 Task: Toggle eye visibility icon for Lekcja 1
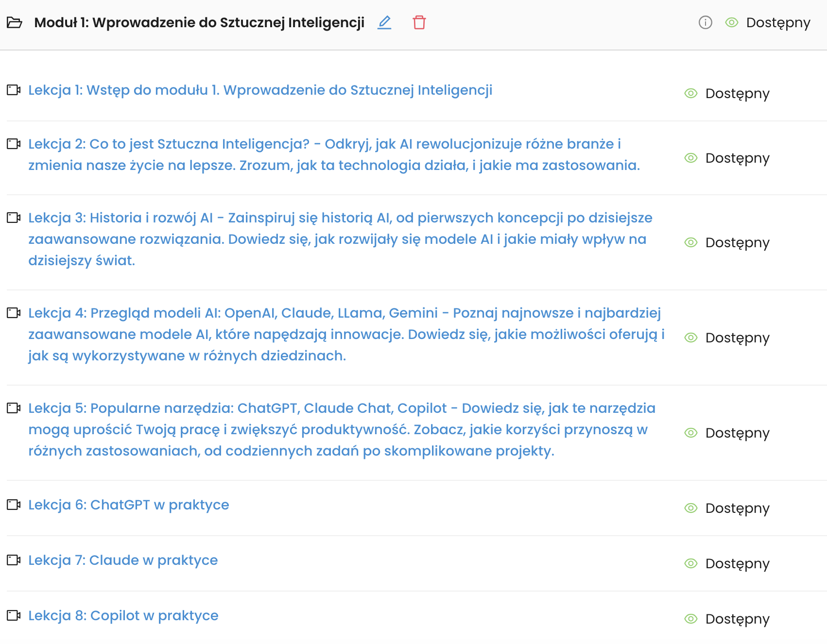click(691, 93)
